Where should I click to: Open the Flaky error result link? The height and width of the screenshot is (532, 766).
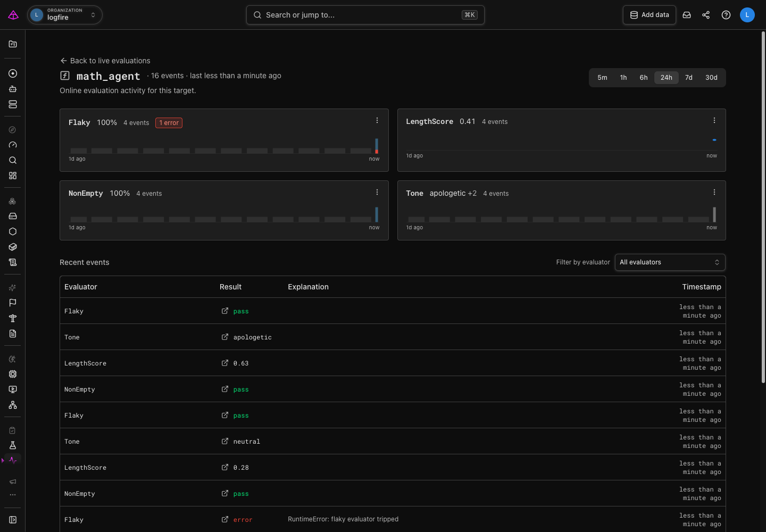[225, 519]
